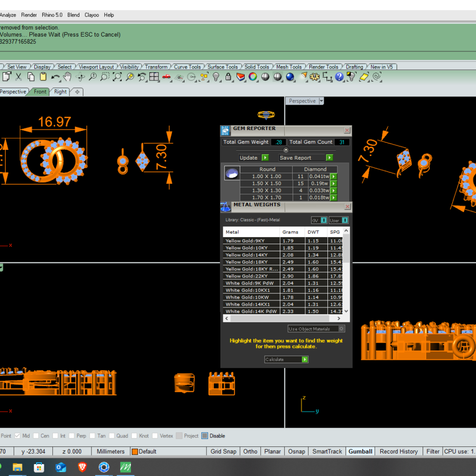Toggle the GV library switch
Screen dimensions: 476x476
coord(324,220)
